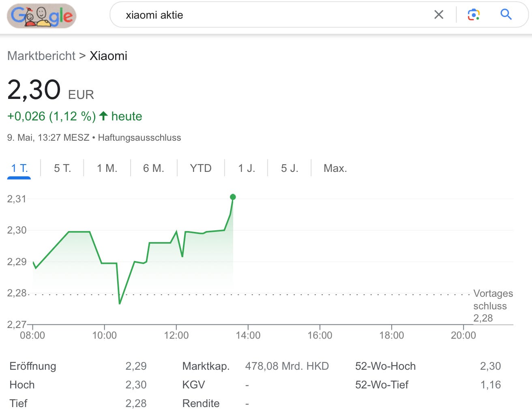Click the 52-Wo-Tief label
The height and width of the screenshot is (418, 532).
point(382,385)
